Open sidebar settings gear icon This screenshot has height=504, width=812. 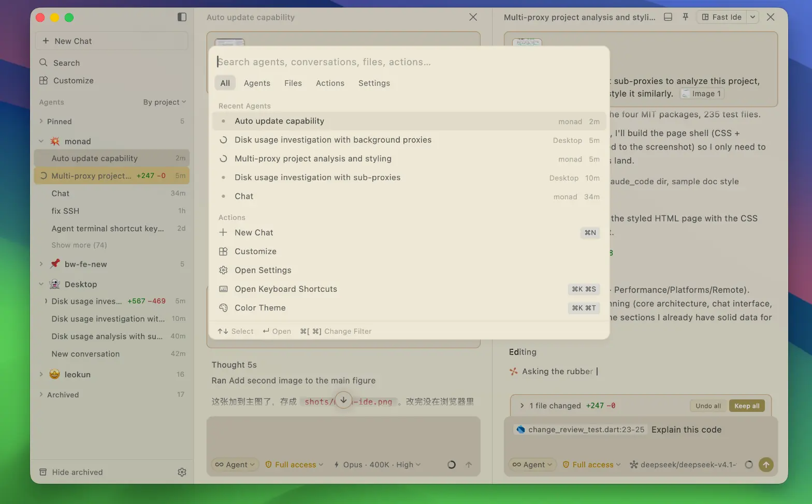(182, 472)
